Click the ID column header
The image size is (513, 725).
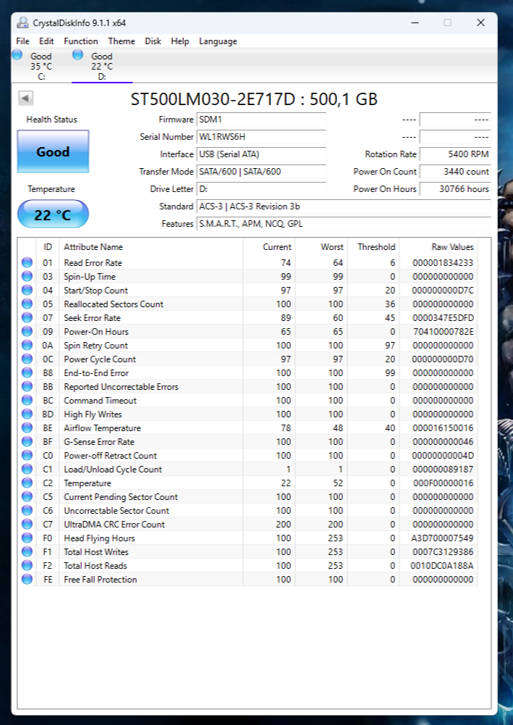point(48,247)
